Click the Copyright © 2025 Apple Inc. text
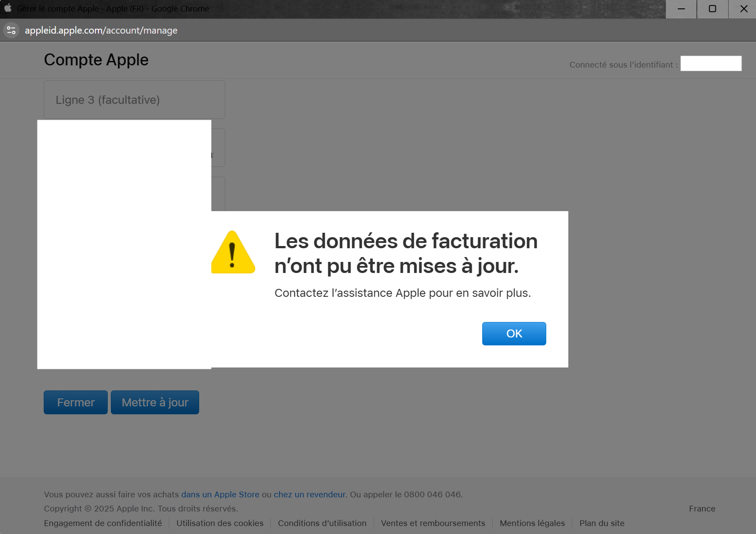This screenshot has width=756, height=534. [x=141, y=509]
